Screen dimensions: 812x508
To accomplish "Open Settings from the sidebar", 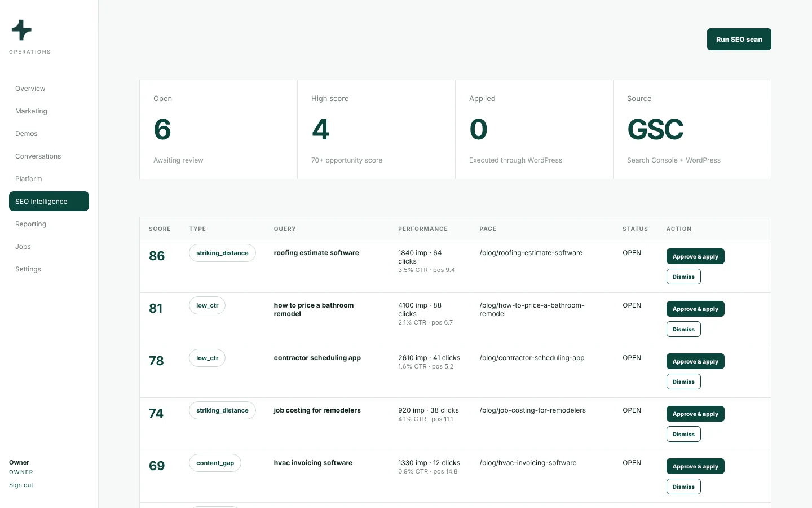I will [49, 269].
